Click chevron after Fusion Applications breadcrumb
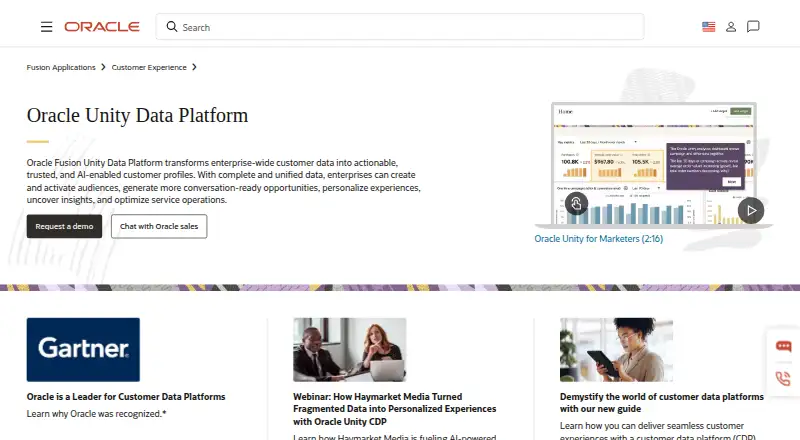 pyautogui.click(x=103, y=67)
